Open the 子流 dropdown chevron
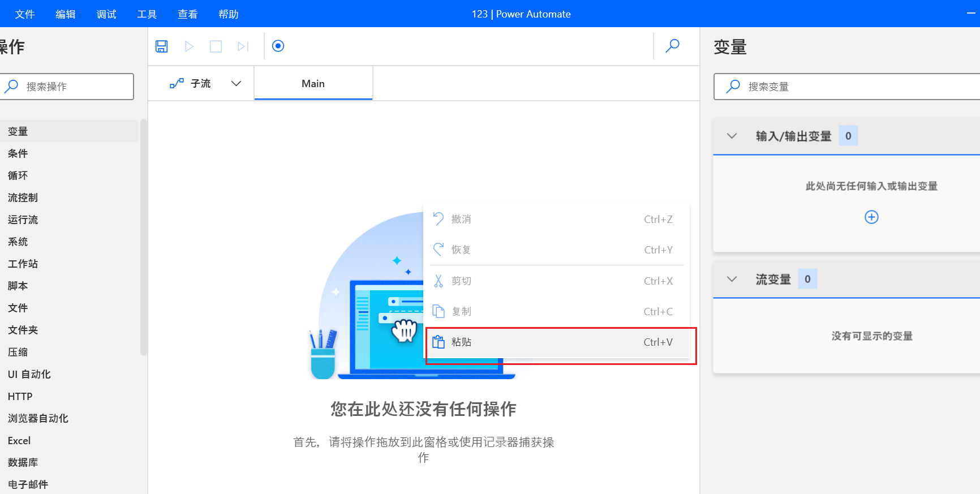The image size is (980, 494). [237, 84]
